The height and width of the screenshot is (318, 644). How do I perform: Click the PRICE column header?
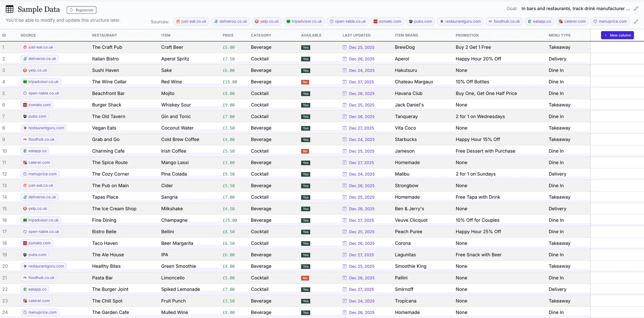(228, 35)
